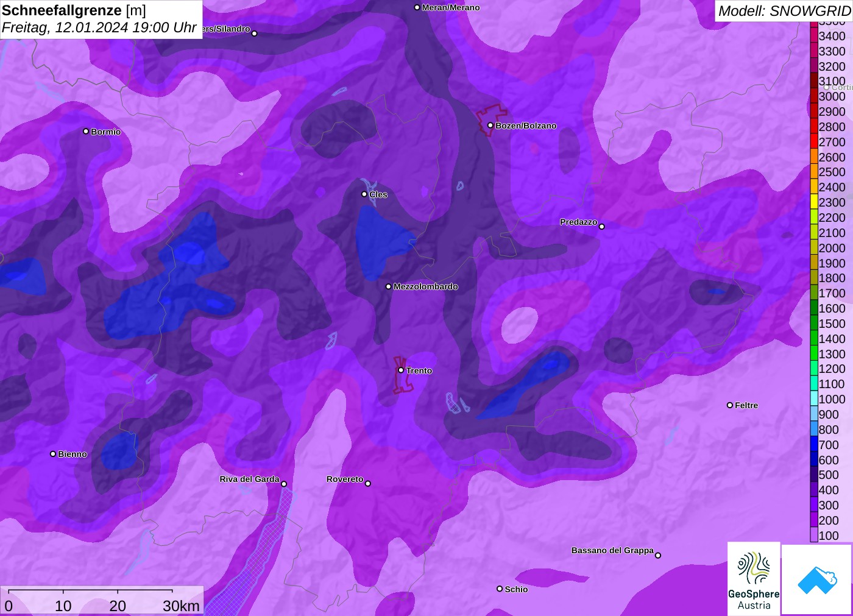Select the 1000 m cyan legend swatch

(813, 398)
